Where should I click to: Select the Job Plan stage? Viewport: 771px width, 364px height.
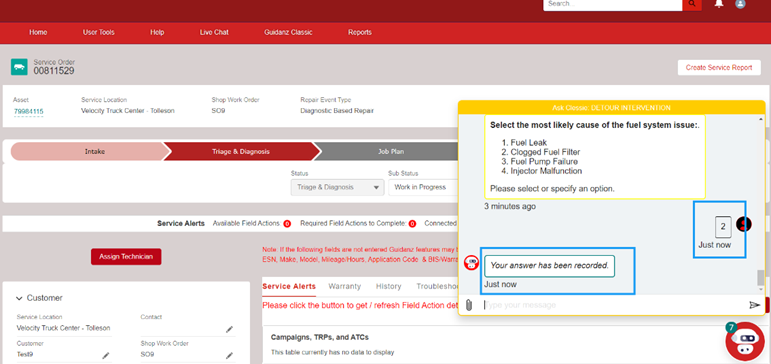click(x=388, y=152)
